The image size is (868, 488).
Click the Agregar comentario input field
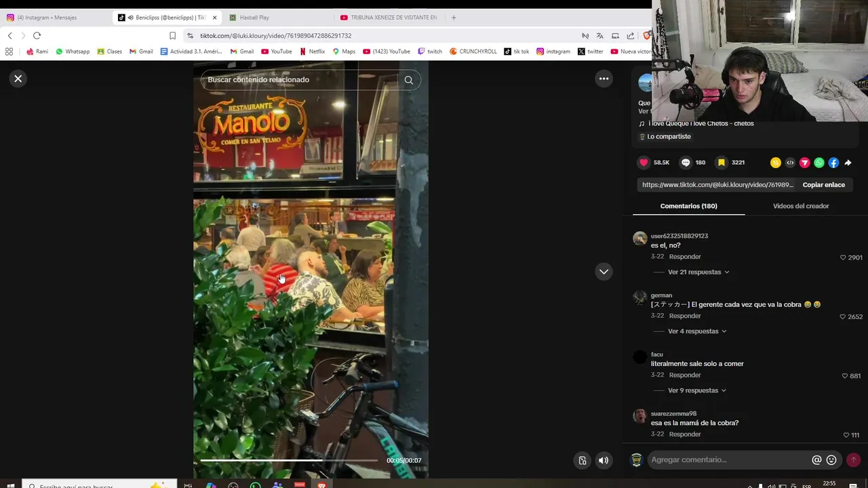(x=728, y=460)
